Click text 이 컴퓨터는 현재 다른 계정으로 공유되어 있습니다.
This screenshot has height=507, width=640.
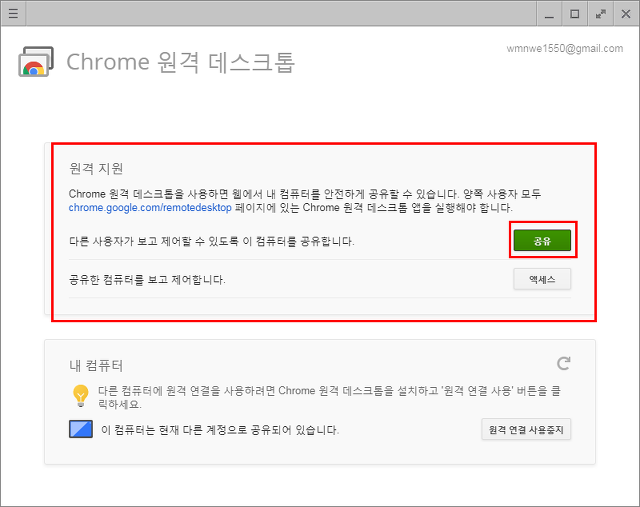click(220, 430)
